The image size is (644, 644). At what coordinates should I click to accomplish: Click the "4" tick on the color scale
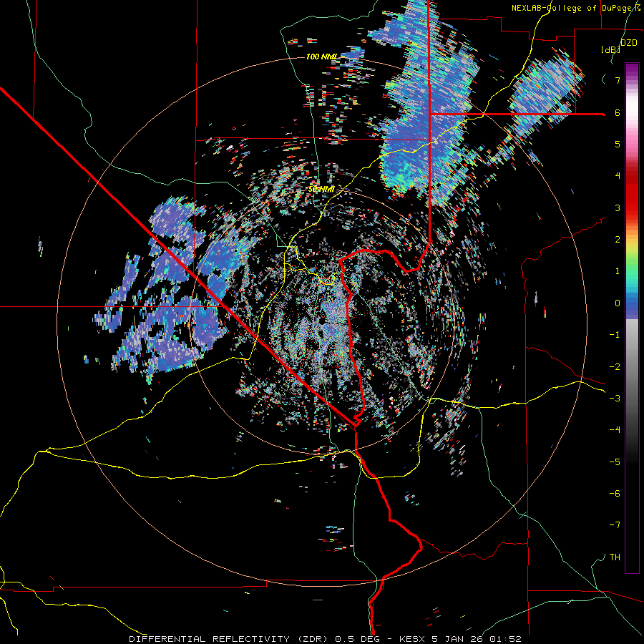click(x=618, y=176)
